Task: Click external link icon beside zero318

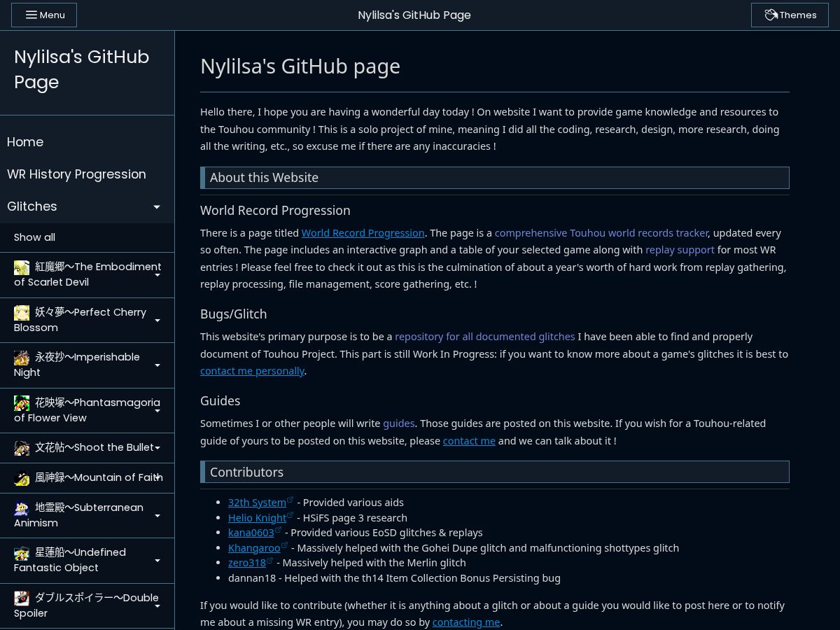Action: (x=270, y=560)
